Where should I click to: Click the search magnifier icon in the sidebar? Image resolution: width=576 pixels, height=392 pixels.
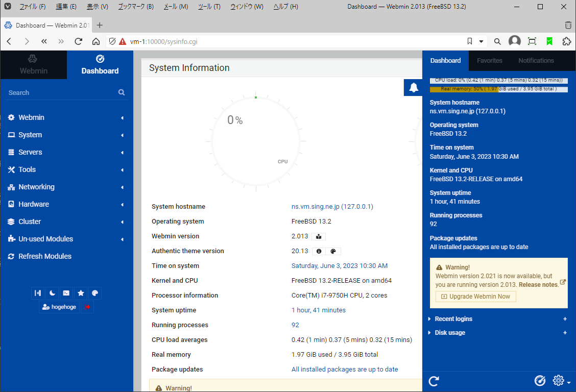122,92
